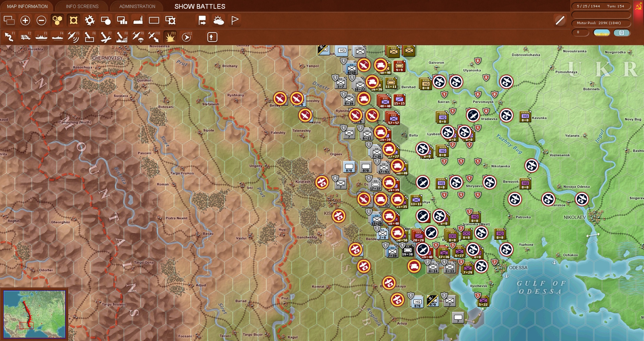
Task: Toggle the factory display icon
Action: 138,20
